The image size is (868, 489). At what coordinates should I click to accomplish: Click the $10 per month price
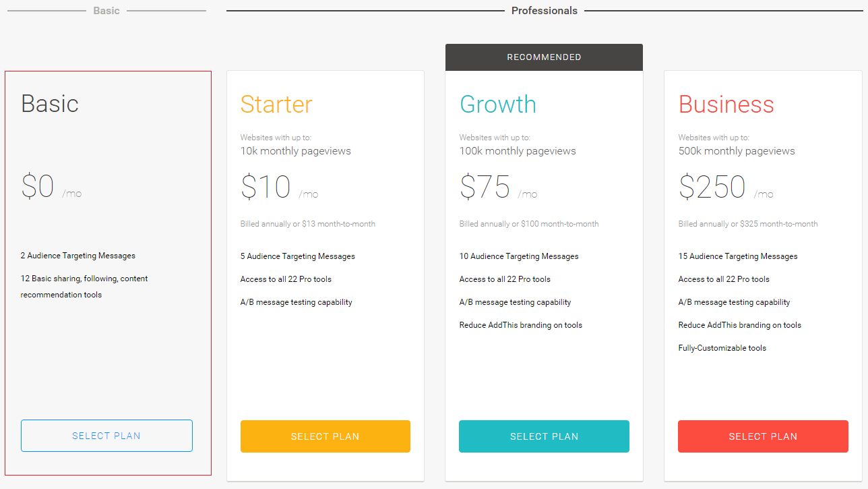tap(279, 187)
